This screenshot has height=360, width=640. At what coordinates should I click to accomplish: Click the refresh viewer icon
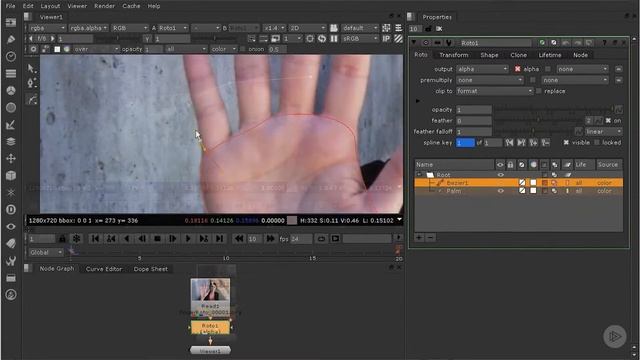click(x=322, y=39)
